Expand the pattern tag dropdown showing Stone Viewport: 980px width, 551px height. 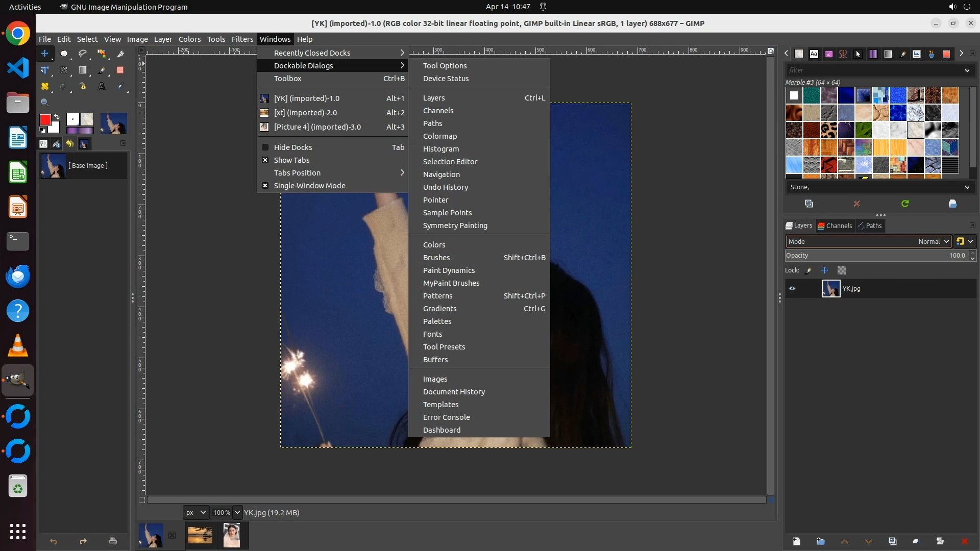(x=967, y=187)
